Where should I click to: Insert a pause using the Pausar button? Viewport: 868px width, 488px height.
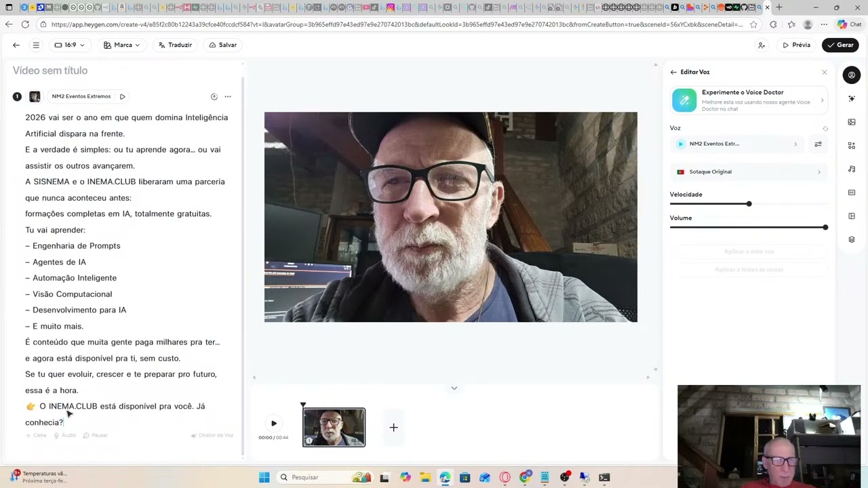point(96,435)
